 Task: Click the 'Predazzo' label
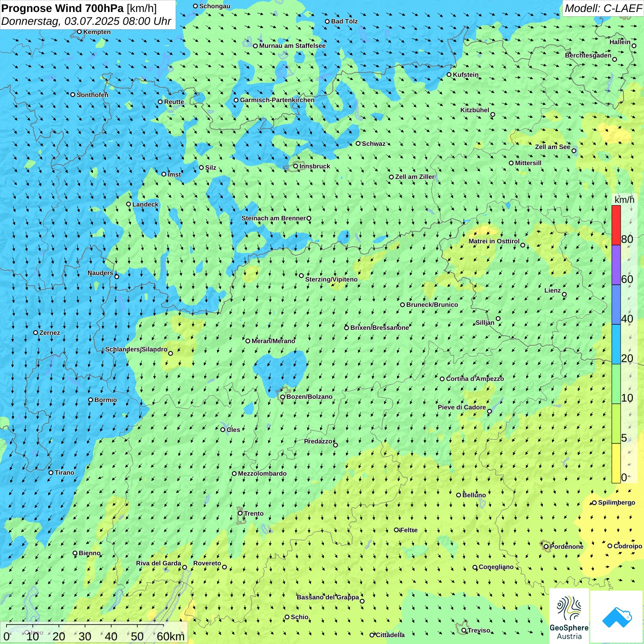[x=318, y=441]
